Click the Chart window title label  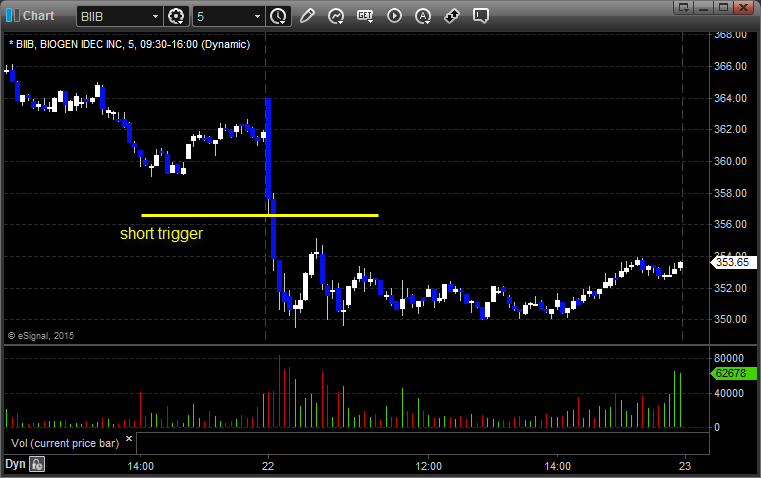coord(38,16)
